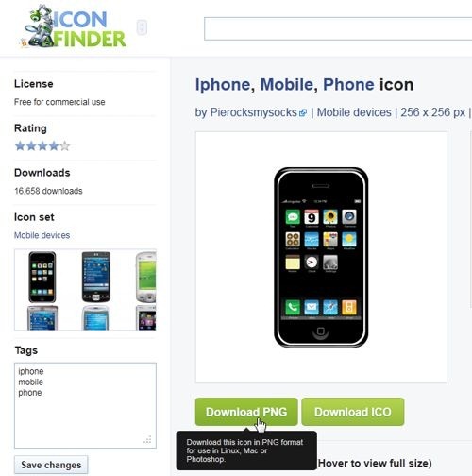472x476 pixels.
Task: Click inside the Tags text area
Action: pyautogui.click(x=85, y=405)
